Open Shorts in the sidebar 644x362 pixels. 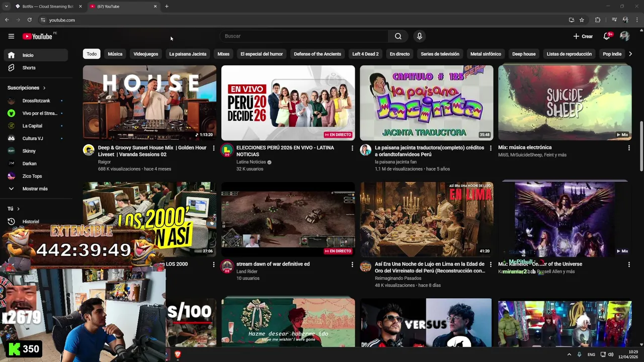point(35,68)
